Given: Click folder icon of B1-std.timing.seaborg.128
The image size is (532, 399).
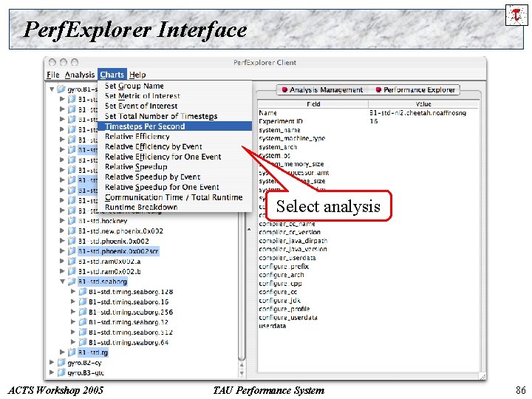Looking at the screenshot, I should [x=83, y=291].
